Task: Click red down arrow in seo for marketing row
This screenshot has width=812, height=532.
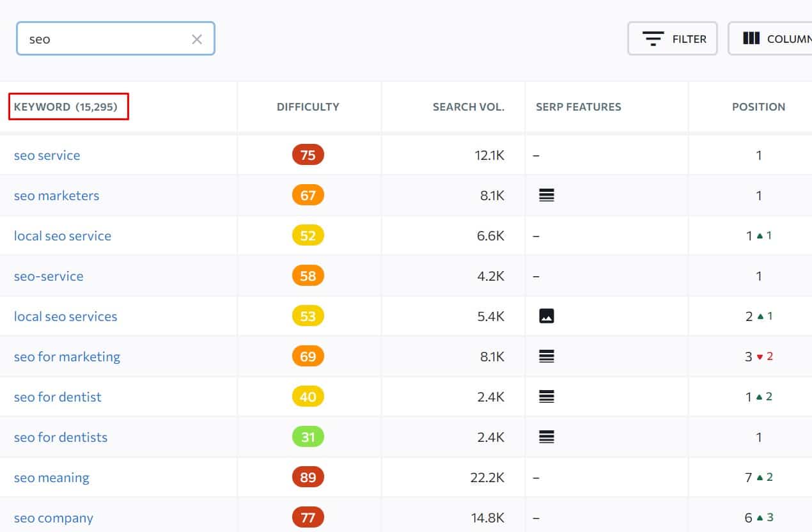Action: pos(760,357)
